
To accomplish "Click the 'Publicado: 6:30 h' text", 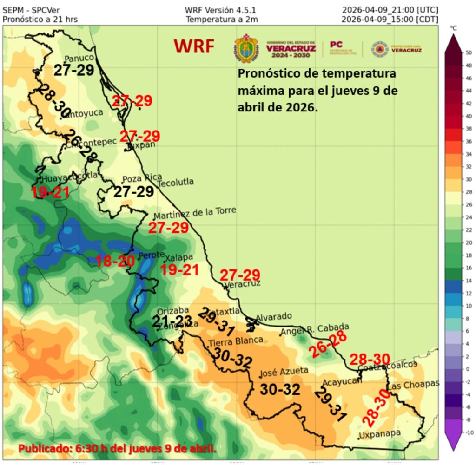I will coord(117,449).
